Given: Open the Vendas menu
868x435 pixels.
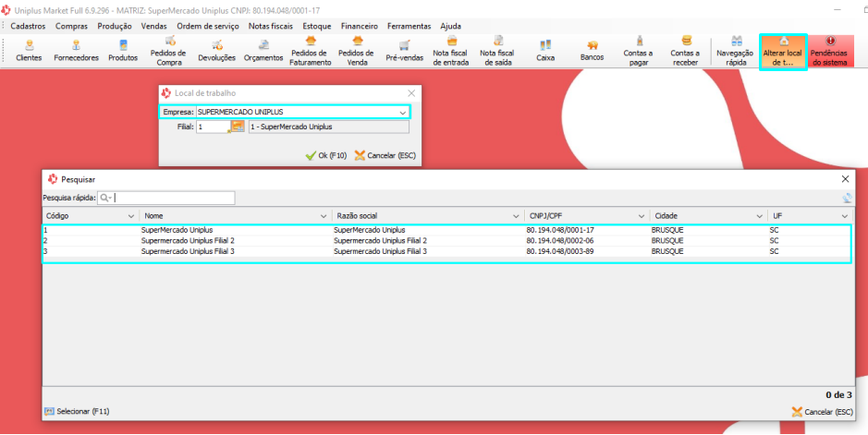Looking at the screenshot, I should (x=153, y=26).
